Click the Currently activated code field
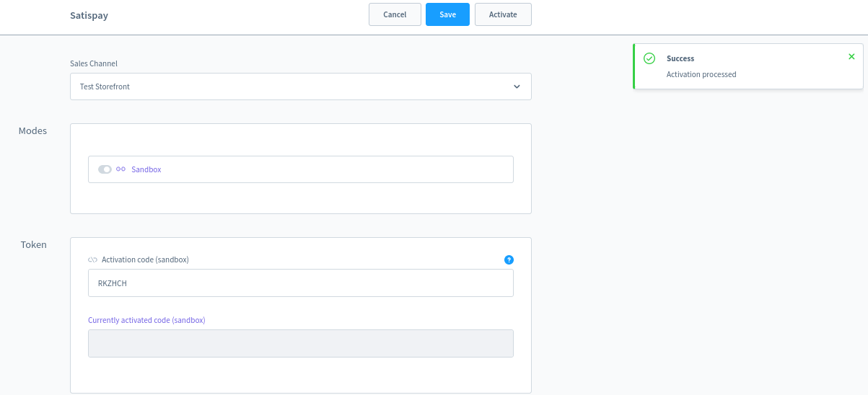Viewport: 868px width, 395px height. coord(301,344)
